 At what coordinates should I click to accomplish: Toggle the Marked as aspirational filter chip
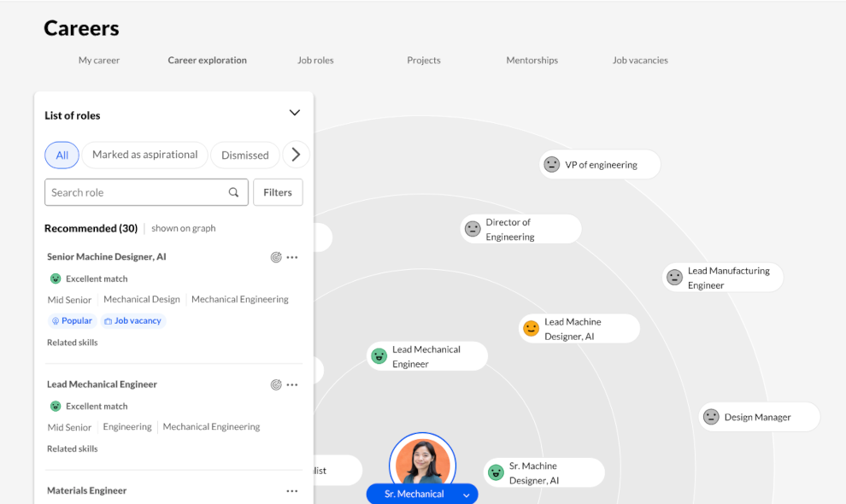144,155
